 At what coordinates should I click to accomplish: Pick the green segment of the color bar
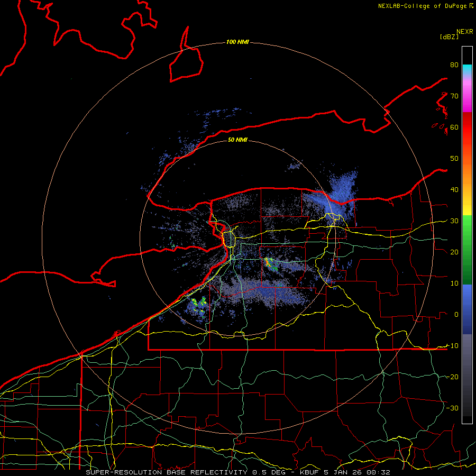point(467,250)
